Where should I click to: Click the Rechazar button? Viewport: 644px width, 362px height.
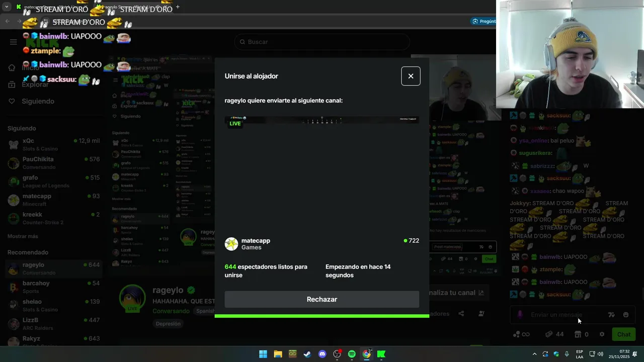(x=321, y=299)
